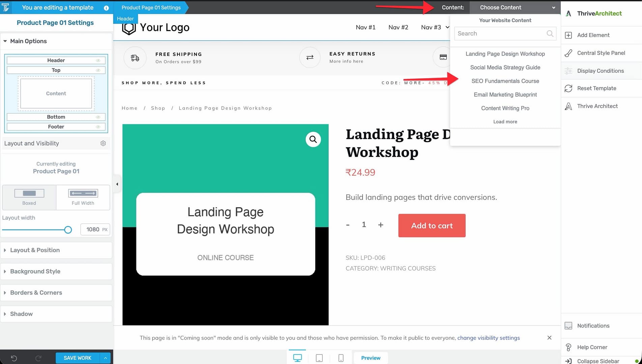Image resolution: width=642 pixels, height=364 pixels.
Task: Click the product image magnifier icon
Action: tap(313, 139)
